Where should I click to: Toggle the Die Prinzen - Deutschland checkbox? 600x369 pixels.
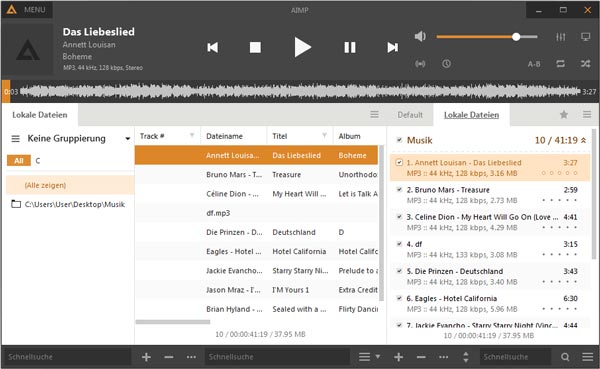point(399,271)
